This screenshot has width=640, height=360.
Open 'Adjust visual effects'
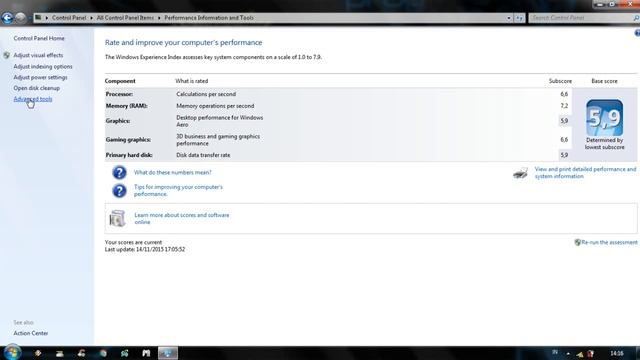click(38, 55)
